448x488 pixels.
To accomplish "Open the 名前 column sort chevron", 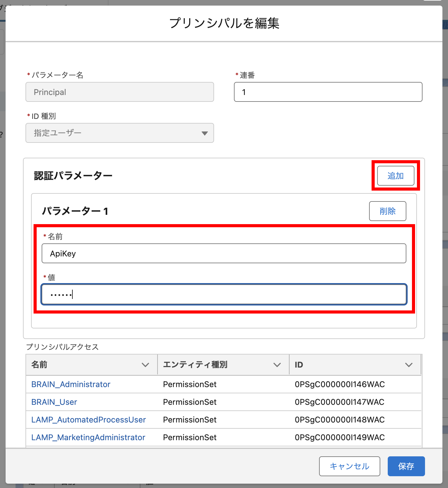I will coord(145,365).
